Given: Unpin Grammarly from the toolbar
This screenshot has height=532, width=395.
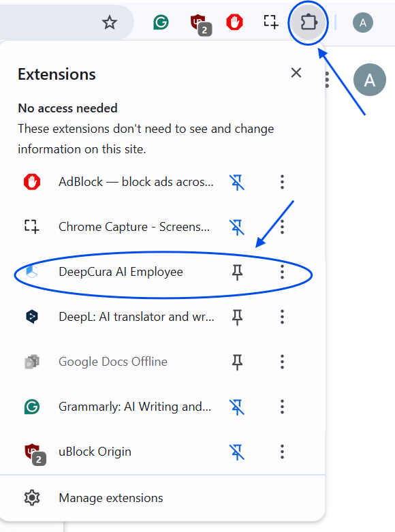Looking at the screenshot, I should (237, 407).
